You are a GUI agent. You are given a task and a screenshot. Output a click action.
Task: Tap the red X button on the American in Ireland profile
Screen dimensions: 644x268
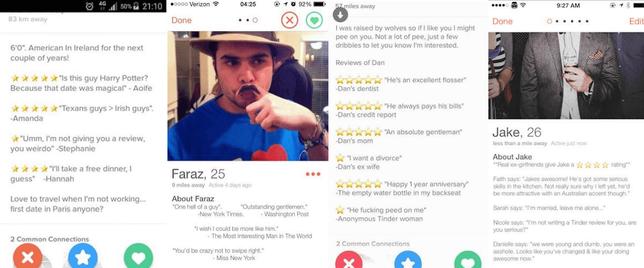tap(27, 256)
